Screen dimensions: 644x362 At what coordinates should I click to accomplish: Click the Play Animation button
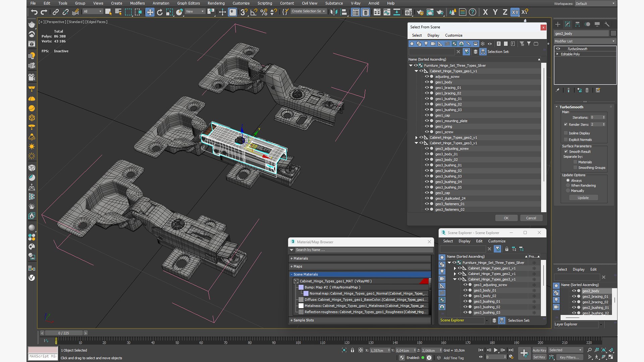[x=495, y=350]
